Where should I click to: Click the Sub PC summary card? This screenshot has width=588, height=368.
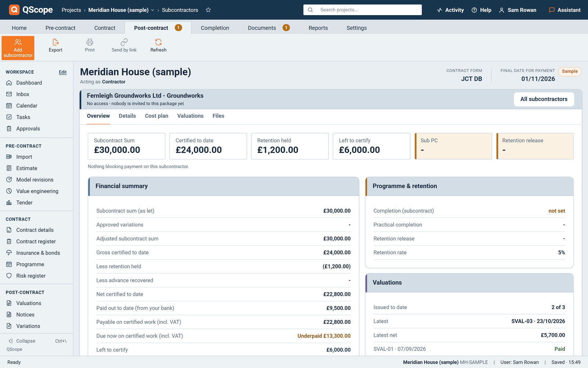point(453,146)
